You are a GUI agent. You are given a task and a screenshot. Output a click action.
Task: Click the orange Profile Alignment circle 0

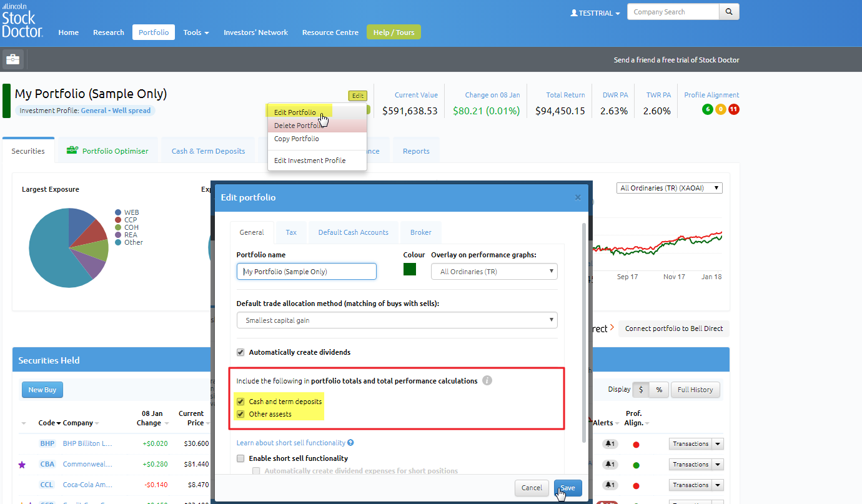(x=720, y=110)
